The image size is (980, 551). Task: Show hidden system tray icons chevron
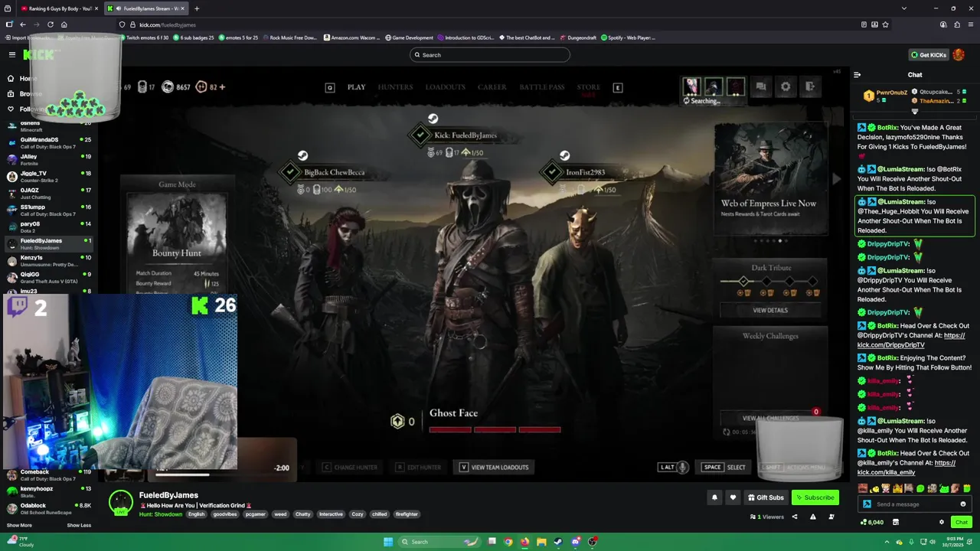click(x=888, y=542)
